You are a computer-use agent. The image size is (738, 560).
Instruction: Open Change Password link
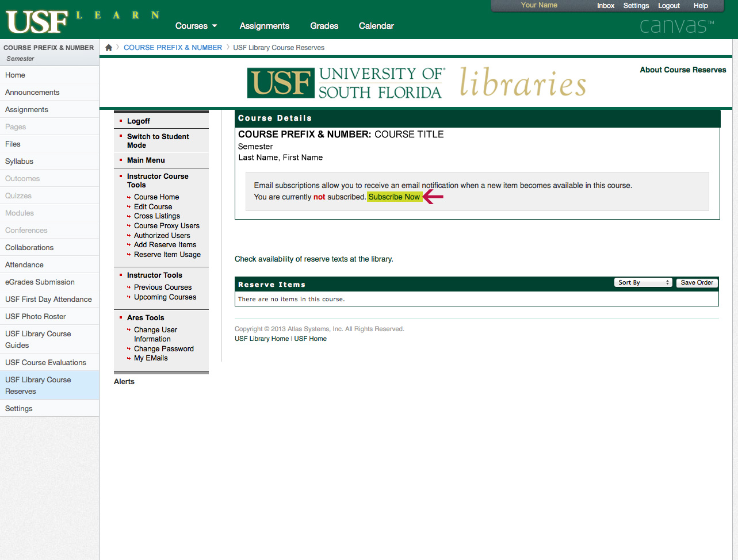[x=164, y=348]
